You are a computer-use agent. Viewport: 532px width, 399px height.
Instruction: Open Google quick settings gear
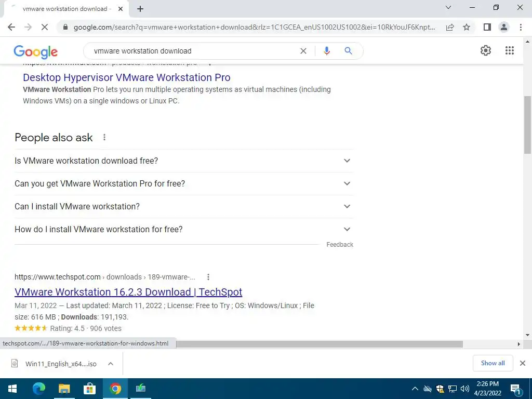coord(486,50)
